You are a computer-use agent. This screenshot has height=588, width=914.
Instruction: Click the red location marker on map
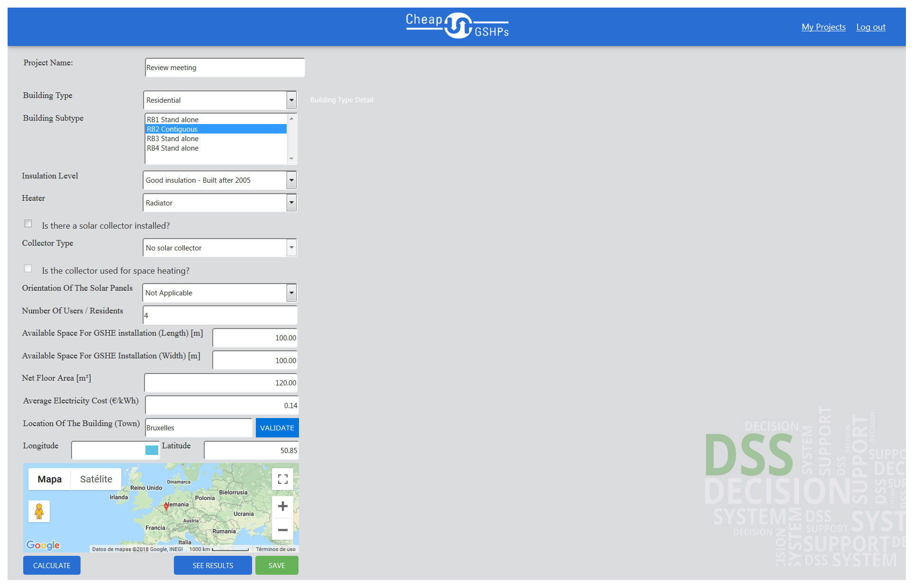point(166,507)
